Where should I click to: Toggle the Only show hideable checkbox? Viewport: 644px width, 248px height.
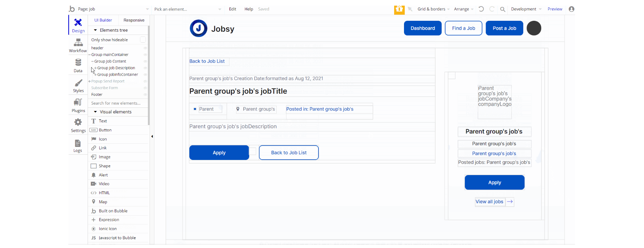(143, 40)
